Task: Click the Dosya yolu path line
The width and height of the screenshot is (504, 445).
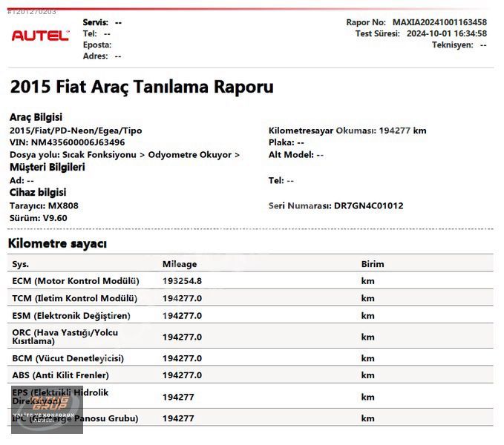Action: coord(125,155)
